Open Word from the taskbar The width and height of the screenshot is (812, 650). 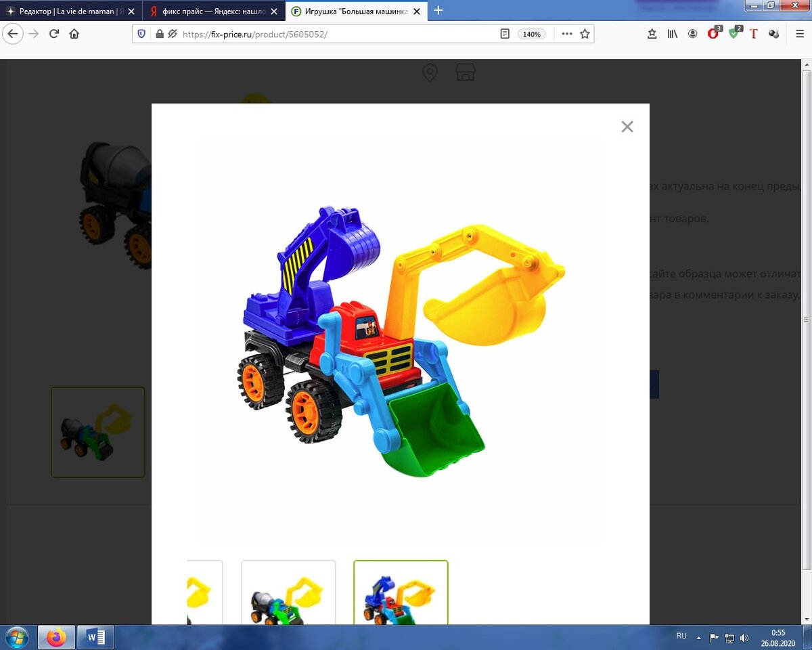pos(95,638)
